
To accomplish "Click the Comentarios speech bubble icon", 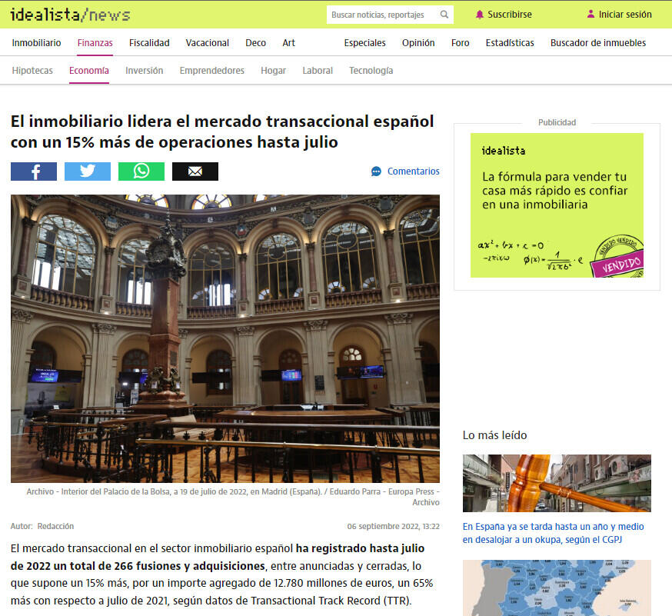I will [376, 171].
